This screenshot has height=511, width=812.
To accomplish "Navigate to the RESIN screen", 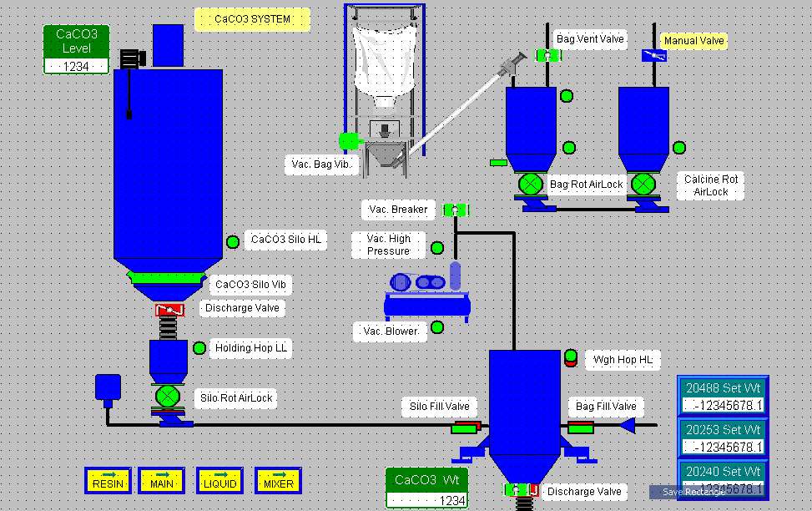I will 108,480.
